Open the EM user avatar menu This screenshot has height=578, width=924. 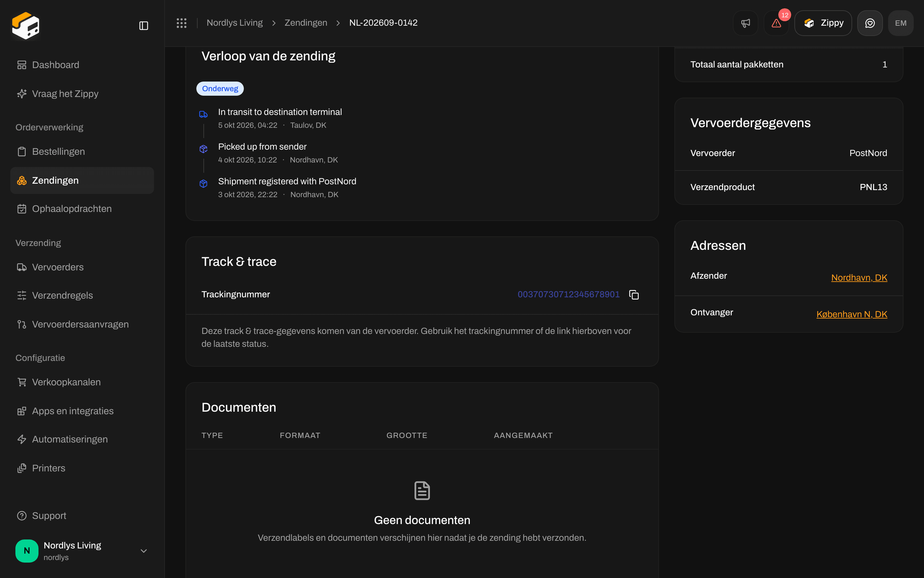[901, 23]
